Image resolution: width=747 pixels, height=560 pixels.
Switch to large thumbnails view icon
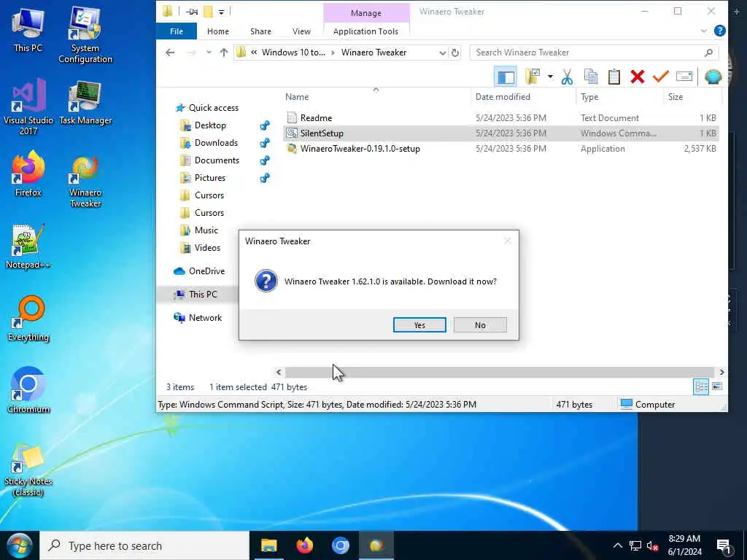(717, 386)
